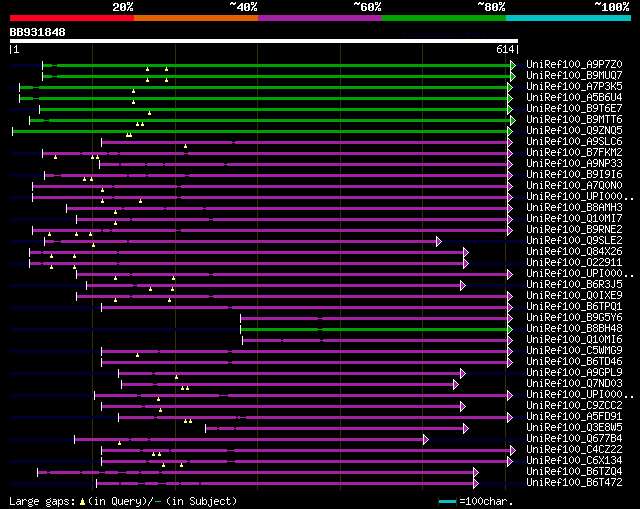The height and width of the screenshot is (509, 640).
Task: Open hit UniRef100_Q0IXE9
Action: coord(574,296)
